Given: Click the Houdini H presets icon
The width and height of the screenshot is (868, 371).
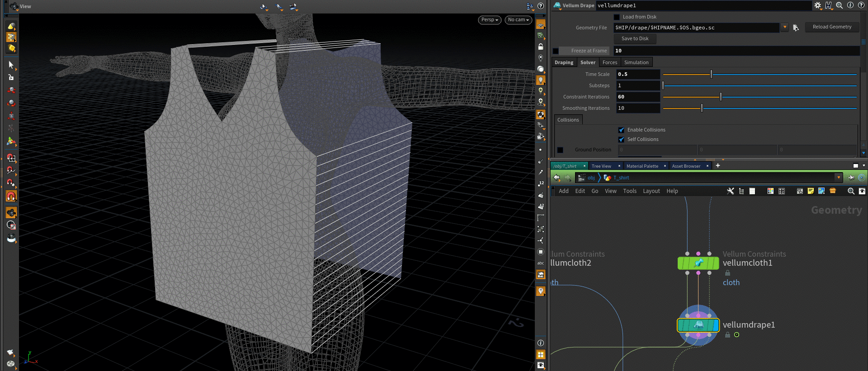Looking at the screenshot, I should [828, 5].
